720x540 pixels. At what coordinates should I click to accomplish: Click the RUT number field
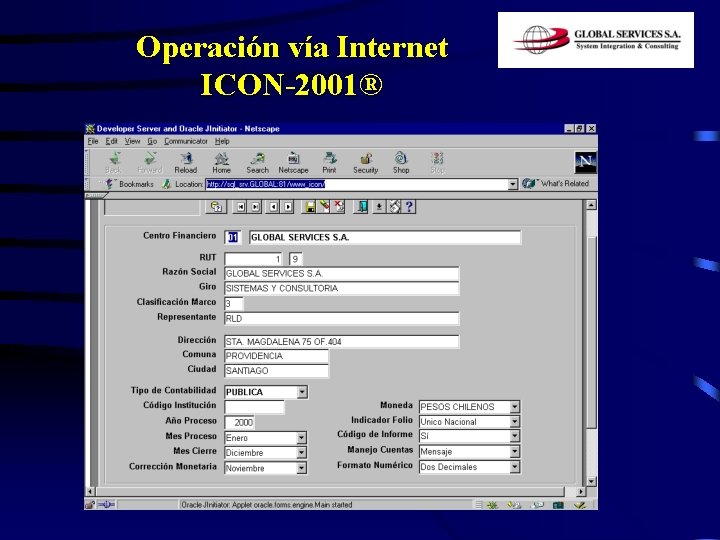[x=254, y=259]
